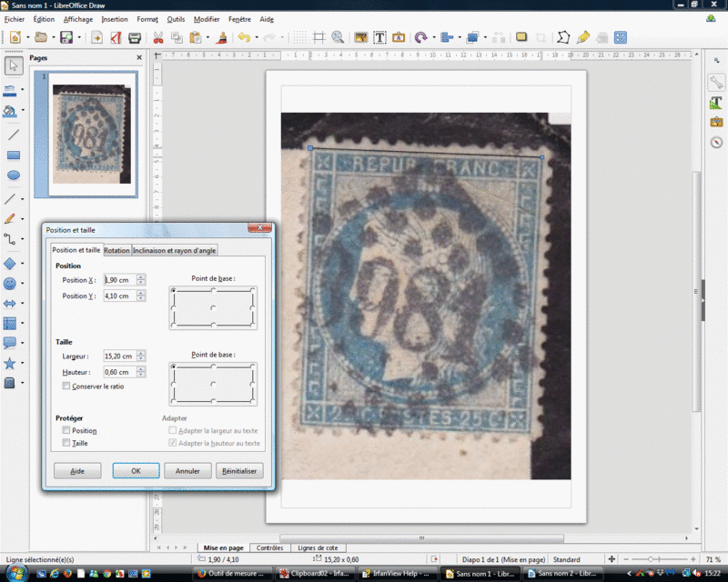This screenshot has width=728, height=582.
Task: Toggle the grid display icon
Action: (299, 37)
